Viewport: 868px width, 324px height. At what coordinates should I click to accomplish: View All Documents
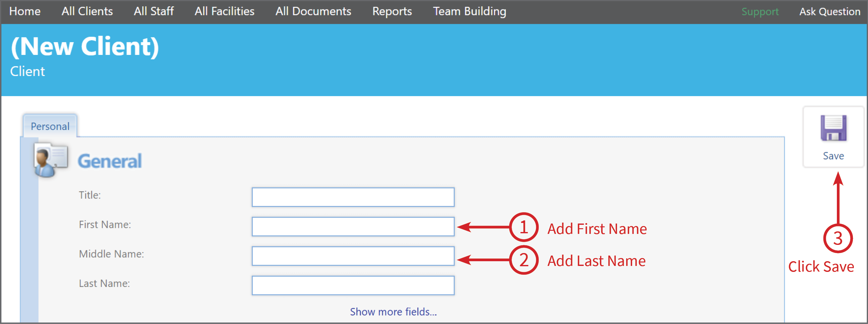(313, 11)
